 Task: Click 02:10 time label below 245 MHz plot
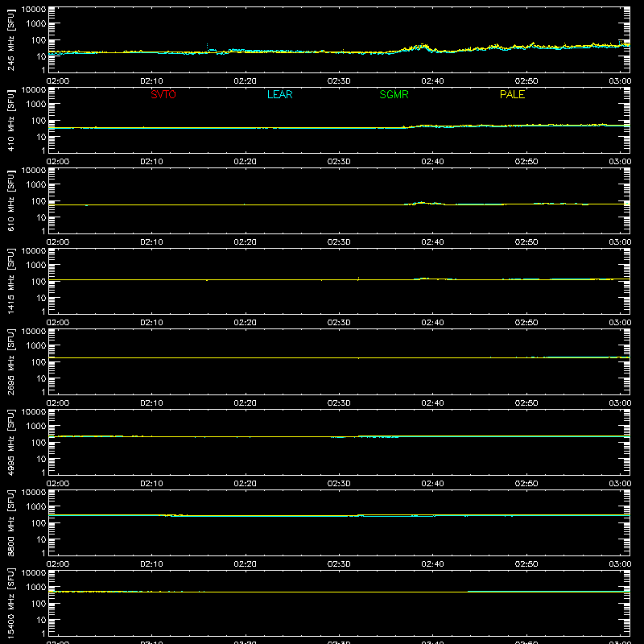[x=151, y=81]
